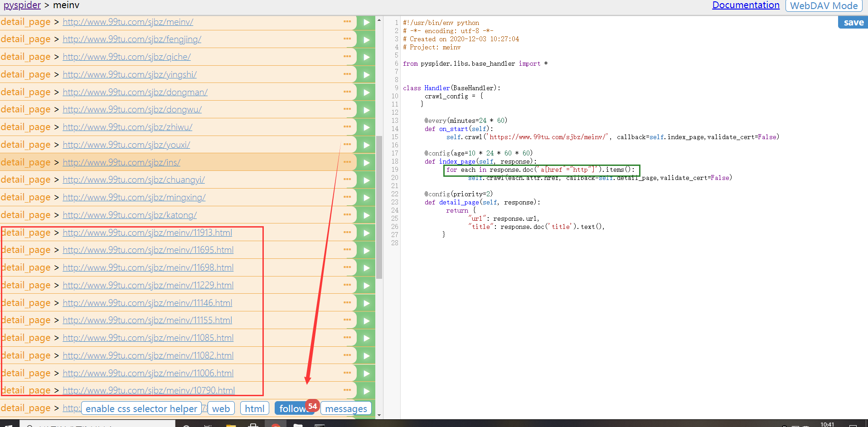Open the sjbz/yingshi/ URL link
This screenshot has height=427, width=868.
[130, 74]
